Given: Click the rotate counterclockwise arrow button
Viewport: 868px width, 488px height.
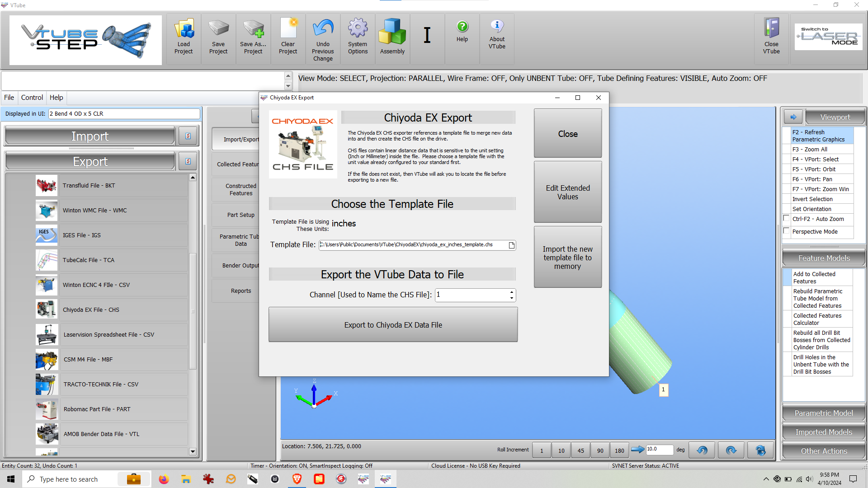Looking at the screenshot, I should [x=702, y=450].
